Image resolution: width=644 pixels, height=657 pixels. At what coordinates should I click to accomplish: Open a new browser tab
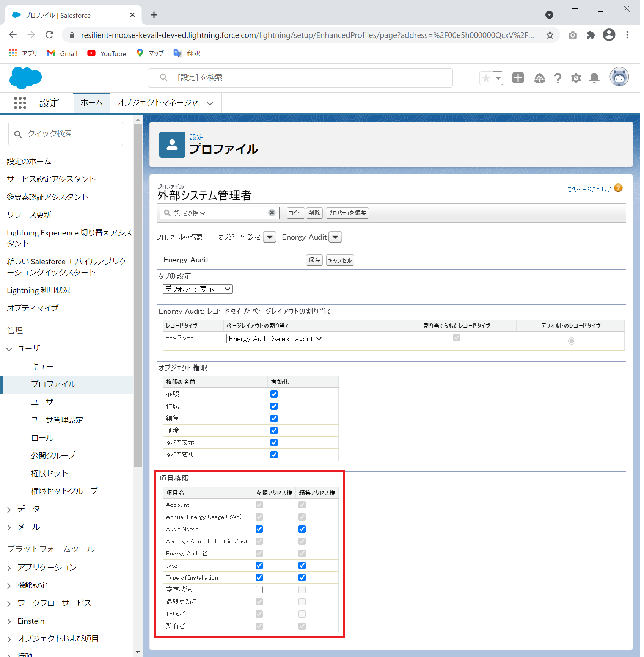[x=154, y=15]
